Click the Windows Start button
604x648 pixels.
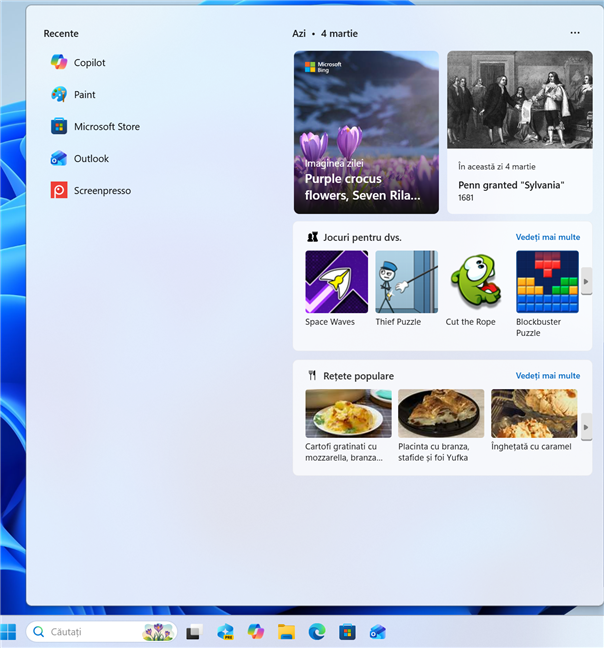tap(9, 631)
